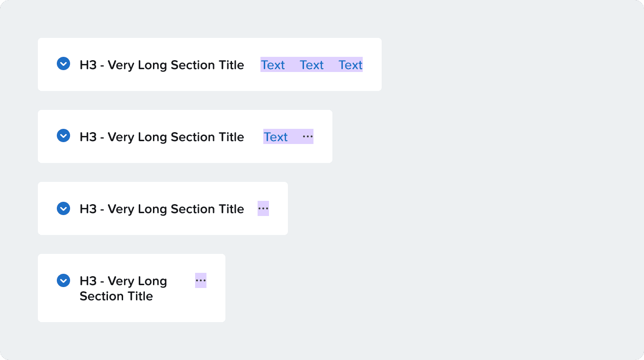Image resolution: width=644 pixels, height=360 pixels.
Task: Click the first Text link in top card
Action: 273,65
